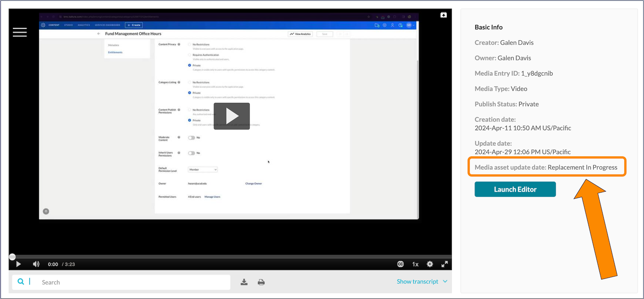Click the Launch Editor button
Image resolution: width=644 pixels, height=299 pixels.
(x=515, y=189)
